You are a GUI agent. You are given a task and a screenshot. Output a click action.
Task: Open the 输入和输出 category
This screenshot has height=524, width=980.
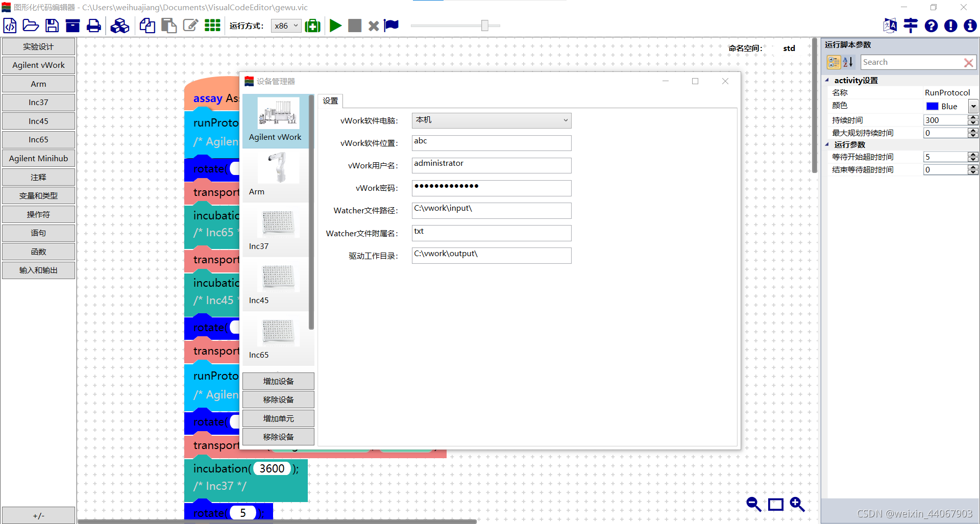click(x=38, y=270)
